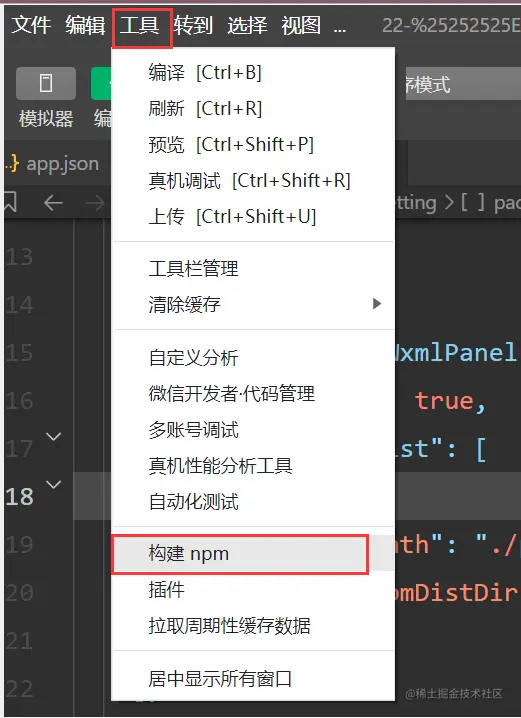Viewport: 521px width, 718px height.
Task: Go forward with the right arrow icon
Action: [x=95, y=202]
